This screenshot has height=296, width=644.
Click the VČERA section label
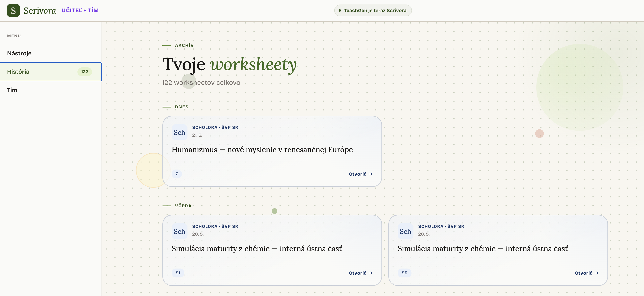pyautogui.click(x=183, y=206)
